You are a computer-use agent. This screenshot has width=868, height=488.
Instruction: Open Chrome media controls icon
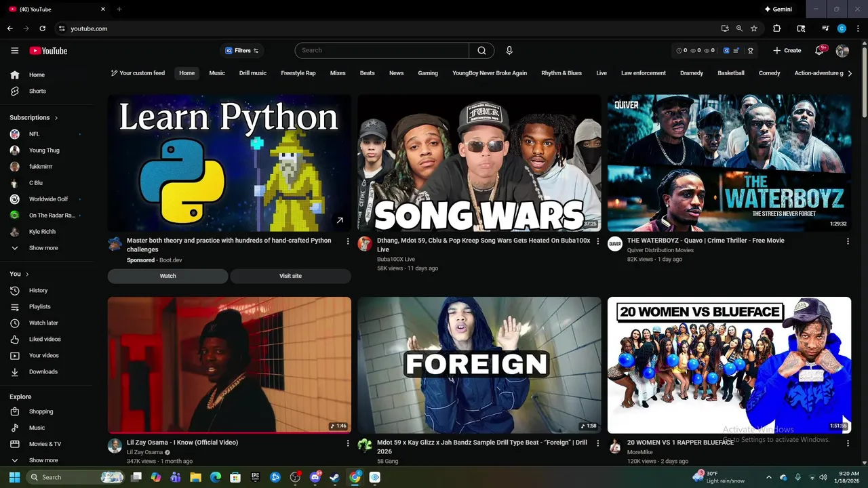pos(825,28)
